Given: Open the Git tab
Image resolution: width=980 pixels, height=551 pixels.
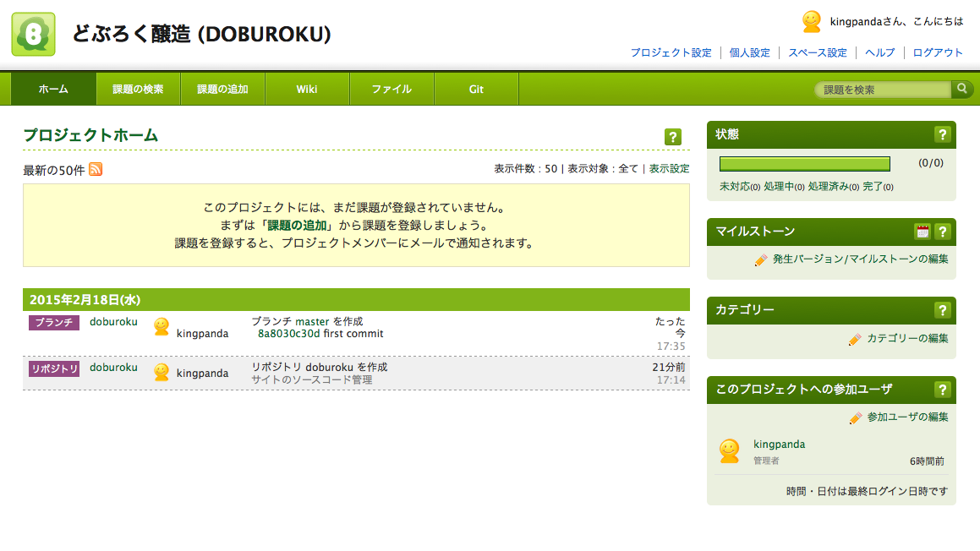Looking at the screenshot, I should [x=476, y=88].
